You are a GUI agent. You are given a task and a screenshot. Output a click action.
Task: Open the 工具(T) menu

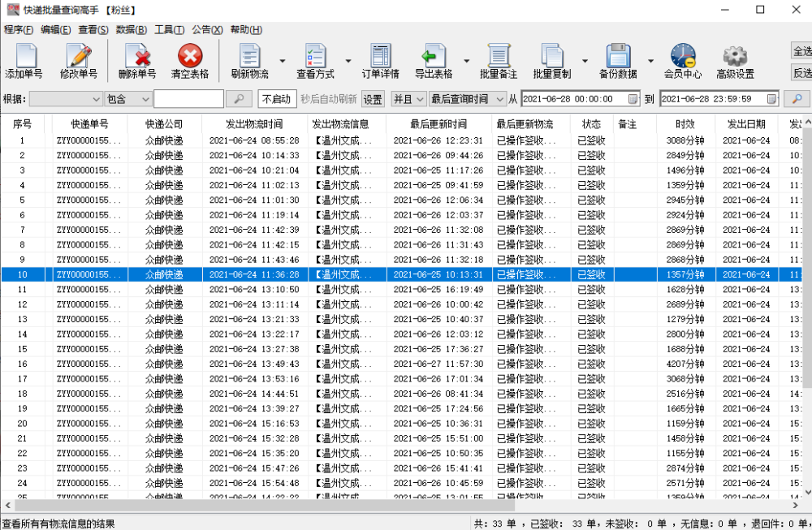[x=170, y=29]
